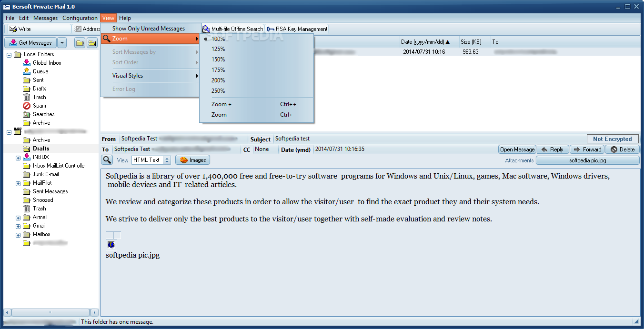Viewport: 644px width, 329px height.
Task: Click the To column header
Action: (564, 42)
